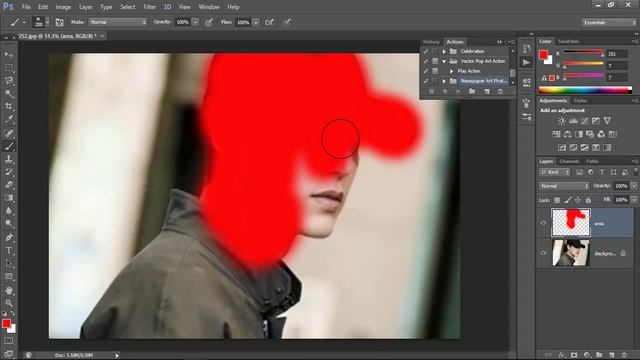Toggle visibility of Background layer
The image size is (640, 360).
pos(543,253)
